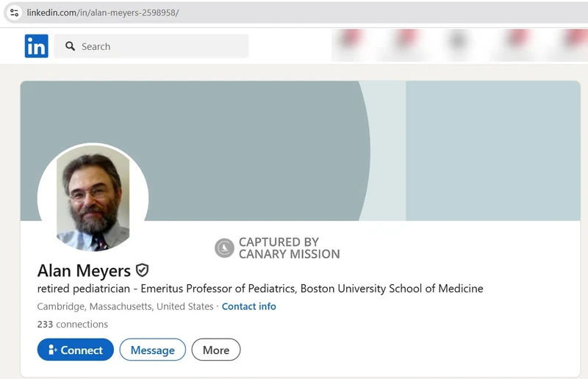Open site information icon in address bar
Image resolution: width=588 pixels, height=379 pixels.
coord(14,12)
